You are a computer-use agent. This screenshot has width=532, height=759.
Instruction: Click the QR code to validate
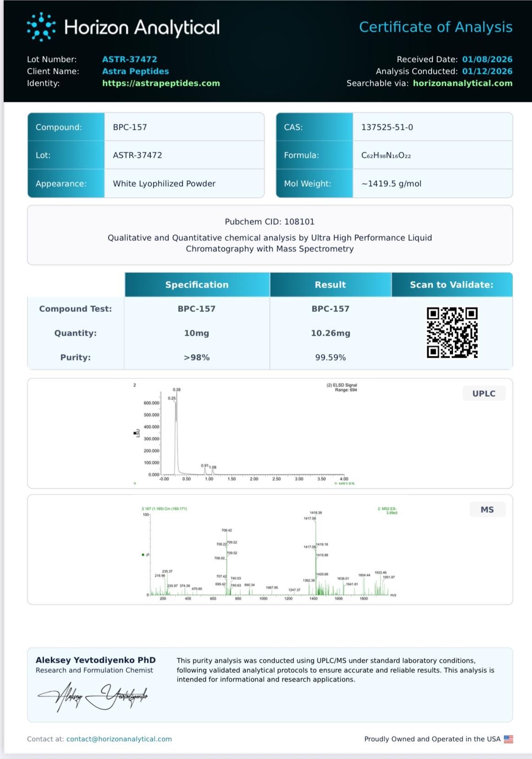point(452,332)
